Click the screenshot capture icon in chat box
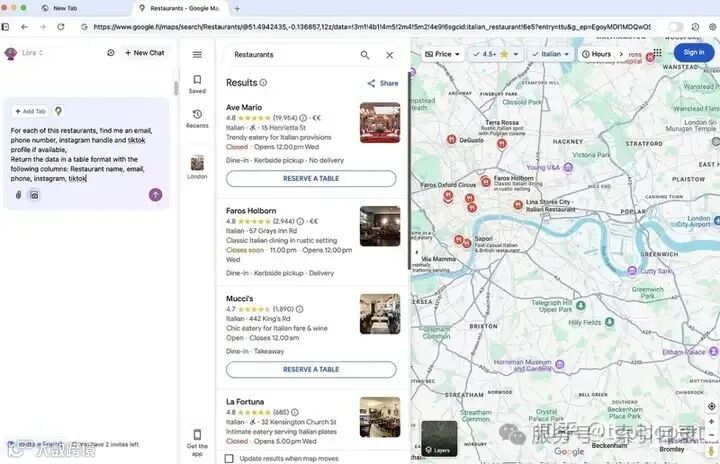Image resolution: width=720 pixels, height=464 pixels. click(34, 195)
